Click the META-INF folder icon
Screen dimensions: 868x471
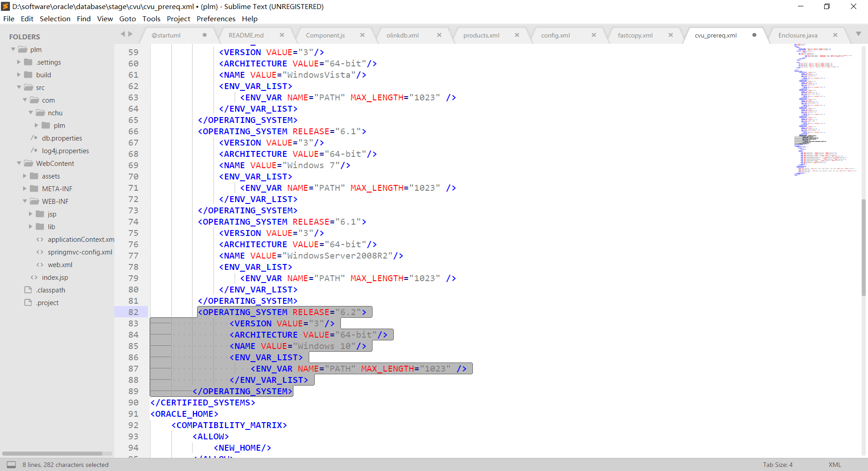pyautogui.click(x=34, y=188)
